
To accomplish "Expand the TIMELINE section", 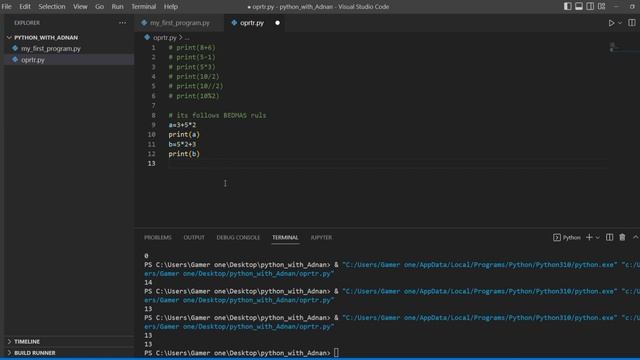I will click(x=27, y=342).
